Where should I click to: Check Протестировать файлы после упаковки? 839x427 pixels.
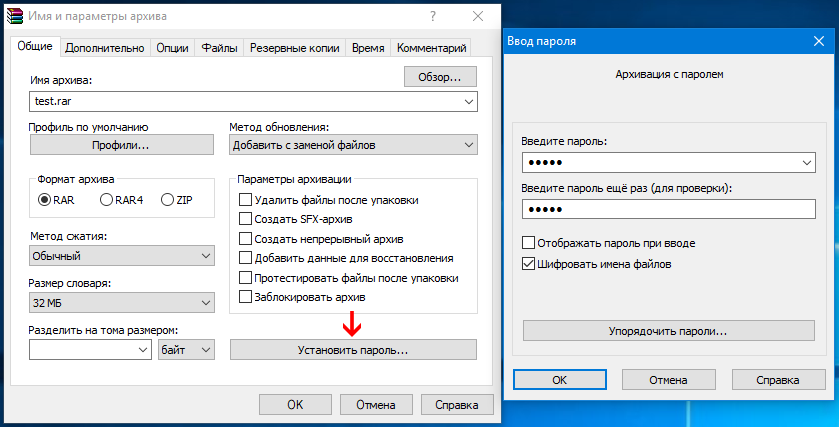point(245,278)
